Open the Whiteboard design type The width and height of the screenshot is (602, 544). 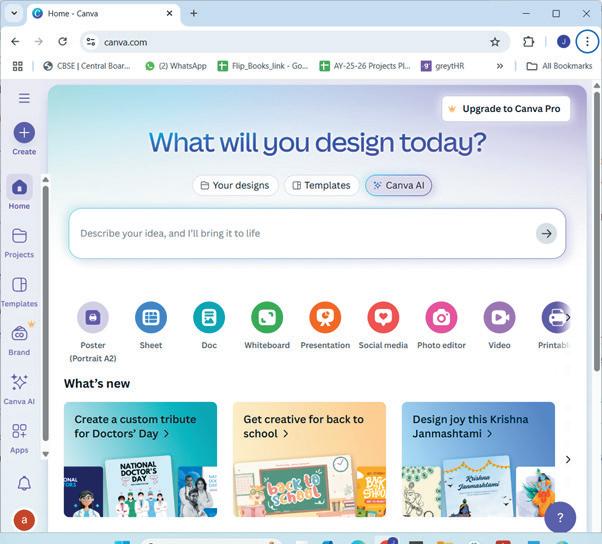[x=267, y=317]
